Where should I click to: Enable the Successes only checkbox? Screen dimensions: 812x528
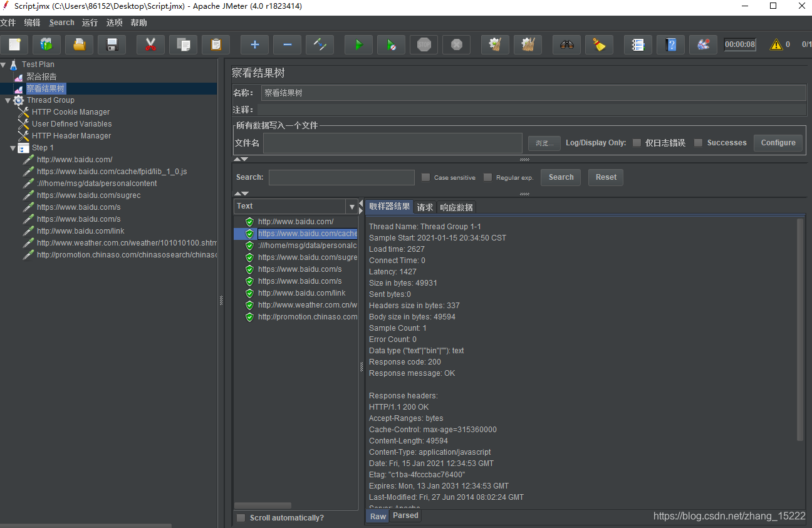coord(698,143)
